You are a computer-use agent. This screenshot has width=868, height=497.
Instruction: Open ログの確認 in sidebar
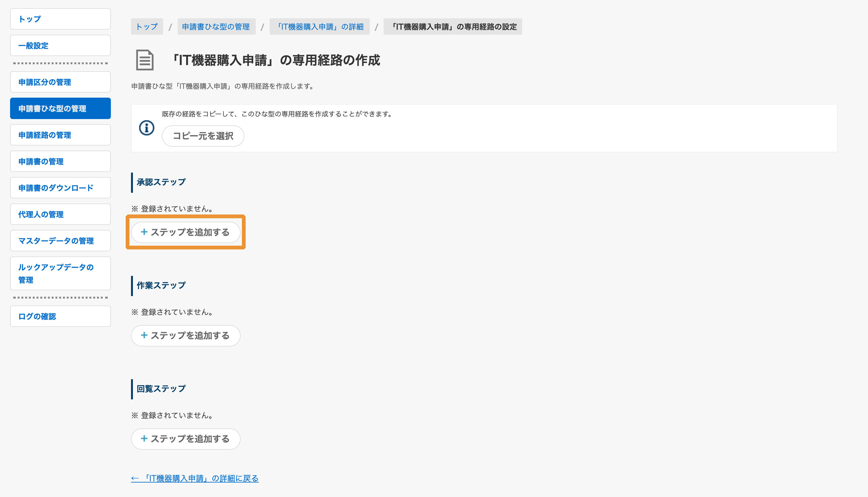60,317
